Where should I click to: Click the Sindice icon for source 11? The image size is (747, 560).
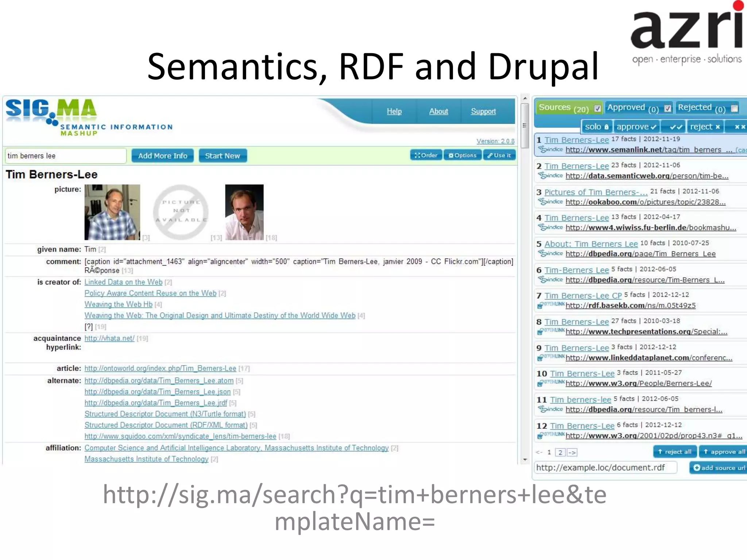[x=550, y=409]
